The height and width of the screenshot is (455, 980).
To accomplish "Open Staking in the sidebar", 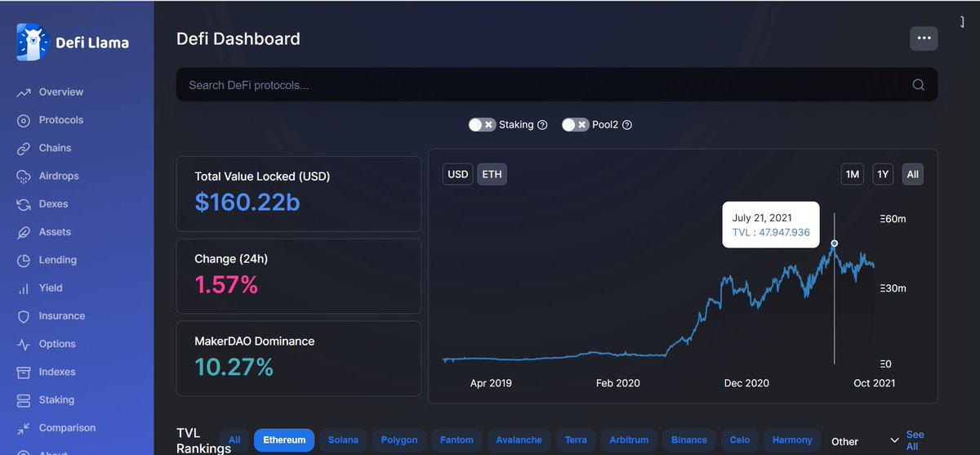I will (56, 399).
